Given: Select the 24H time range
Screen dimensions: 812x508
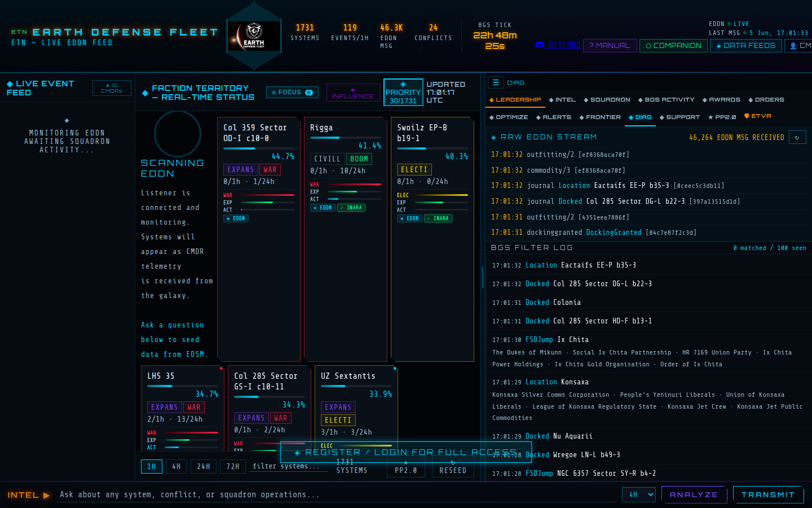Looking at the screenshot, I should (x=204, y=466).
